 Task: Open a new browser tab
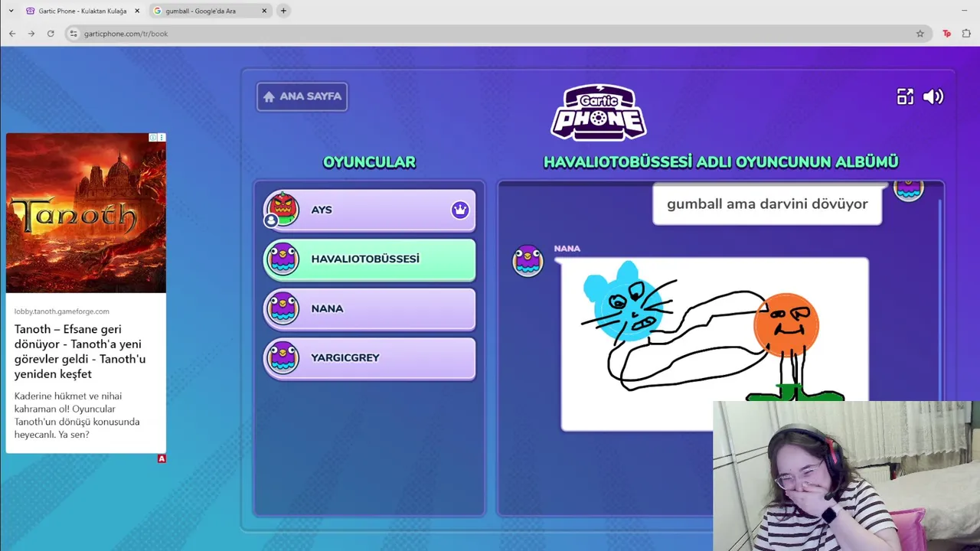[x=283, y=11]
